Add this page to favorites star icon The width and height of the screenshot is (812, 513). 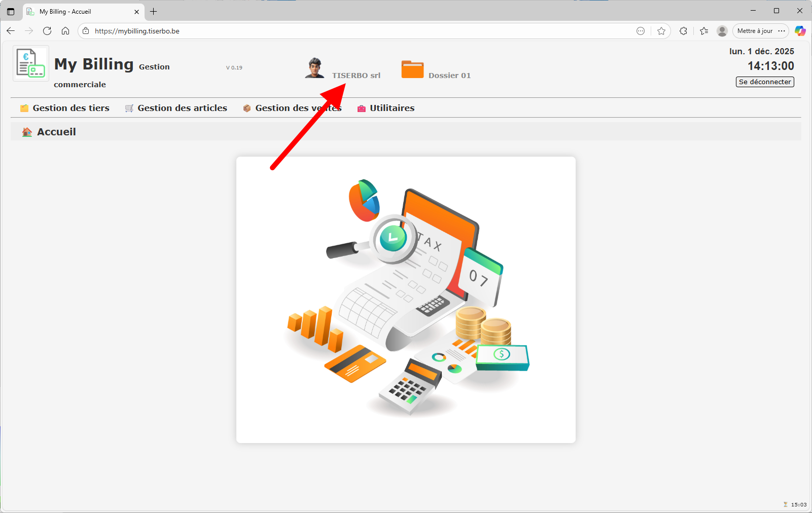point(661,31)
